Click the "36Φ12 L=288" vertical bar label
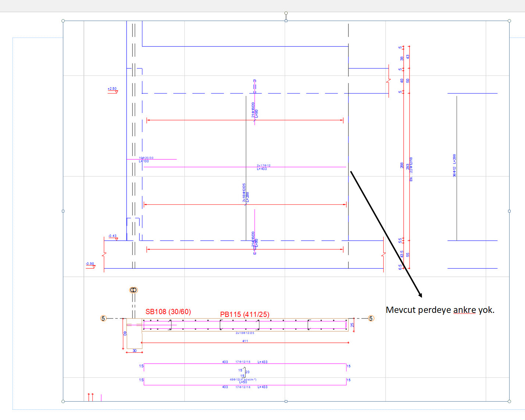Image resolution: width=525 pixels, height=420 pixels. (x=454, y=165)
